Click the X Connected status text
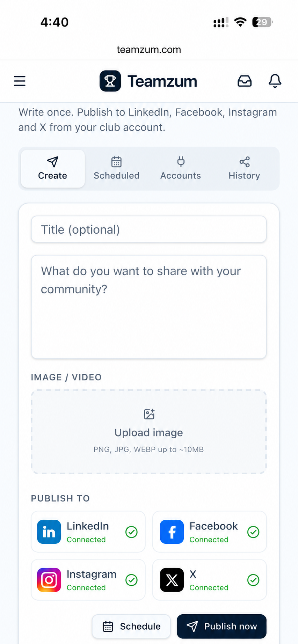The image size is (298, 644). [x=209, y=588]
